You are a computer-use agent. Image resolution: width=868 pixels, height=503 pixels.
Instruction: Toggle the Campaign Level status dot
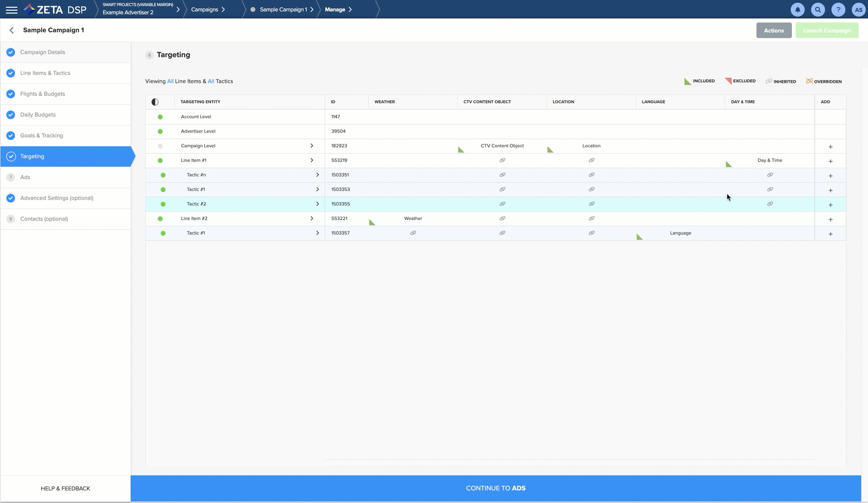(x=160, y=146)
